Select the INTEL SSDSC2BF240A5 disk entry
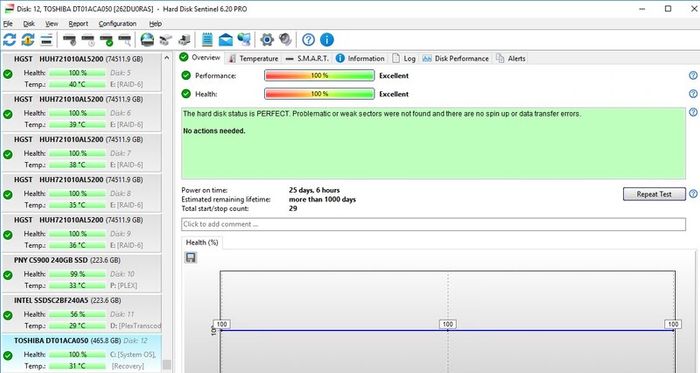This screenshot has width=700, height=373. pyautogui.click(x=81, y=313)
